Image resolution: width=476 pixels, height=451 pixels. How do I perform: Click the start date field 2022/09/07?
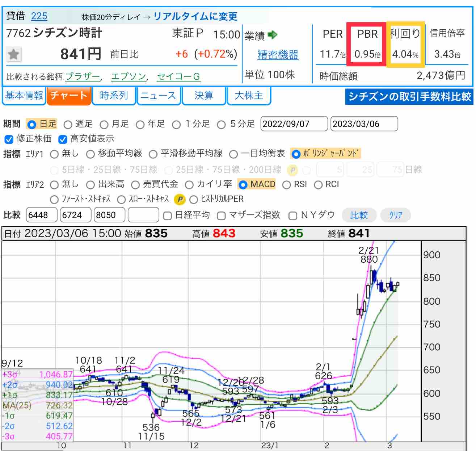click(x=294, y=124)
